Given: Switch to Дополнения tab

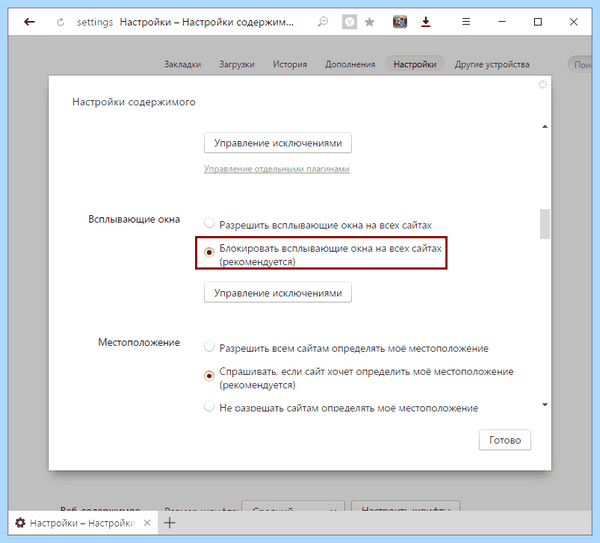Looking at the screenshot, I should point(350,64).
